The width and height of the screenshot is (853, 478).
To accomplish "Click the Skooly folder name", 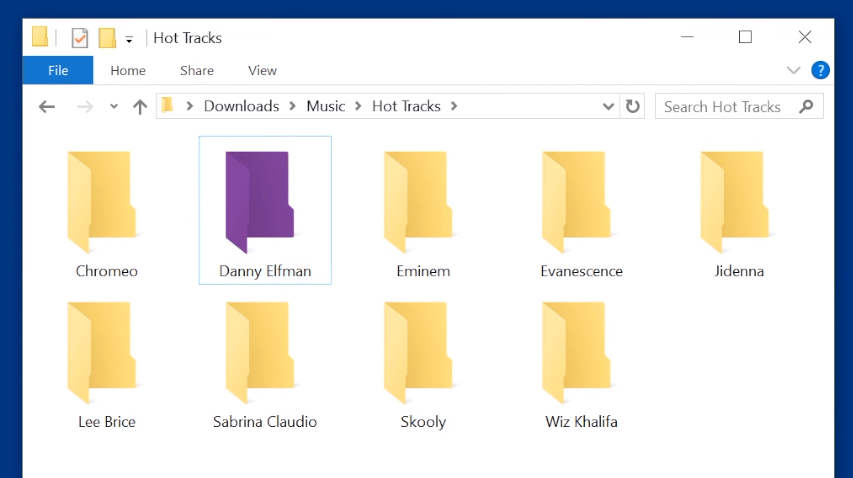I will click(423, 422).
